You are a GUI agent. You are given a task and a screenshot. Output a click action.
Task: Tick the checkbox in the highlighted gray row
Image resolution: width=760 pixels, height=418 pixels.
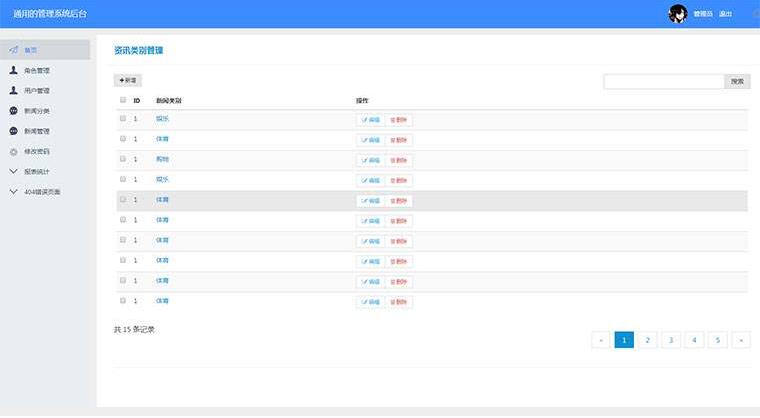click(123, 199)
